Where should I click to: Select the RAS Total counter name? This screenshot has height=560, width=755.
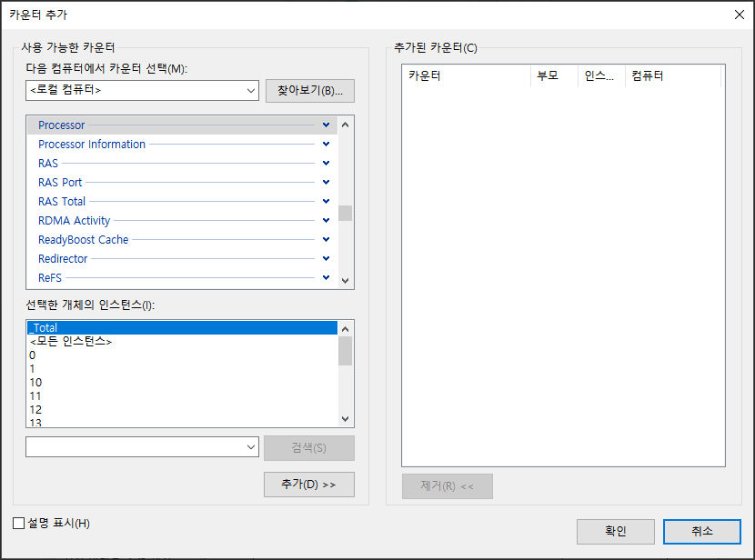[x=62, y=202]
